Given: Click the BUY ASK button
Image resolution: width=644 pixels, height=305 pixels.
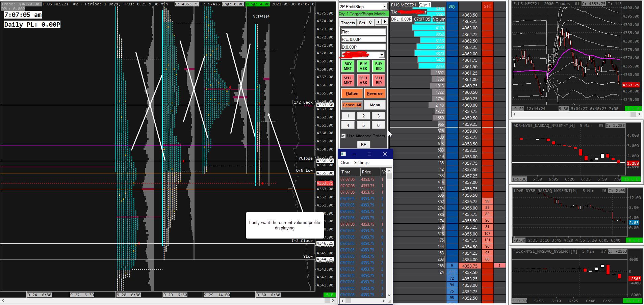Looking at the screenshot, I should 363,66.
